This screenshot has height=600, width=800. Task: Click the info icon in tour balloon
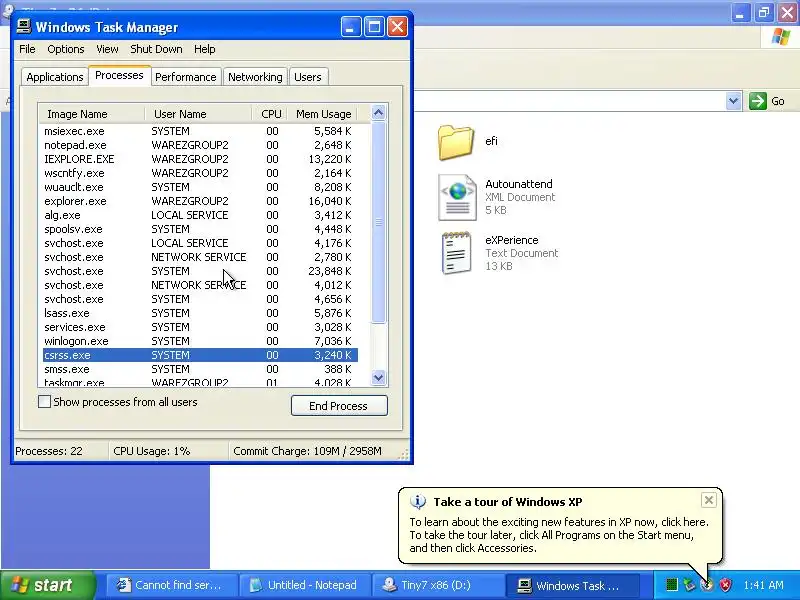tap(417, 502)
